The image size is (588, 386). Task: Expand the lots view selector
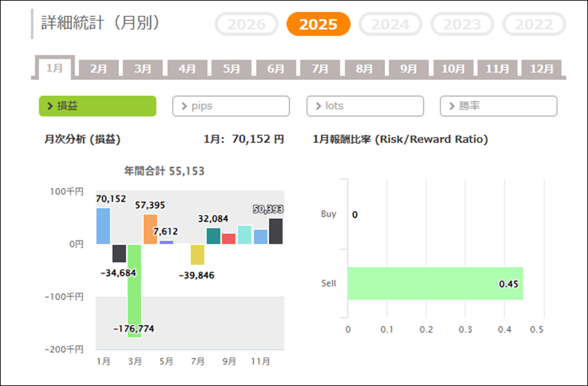coord(365,106)
